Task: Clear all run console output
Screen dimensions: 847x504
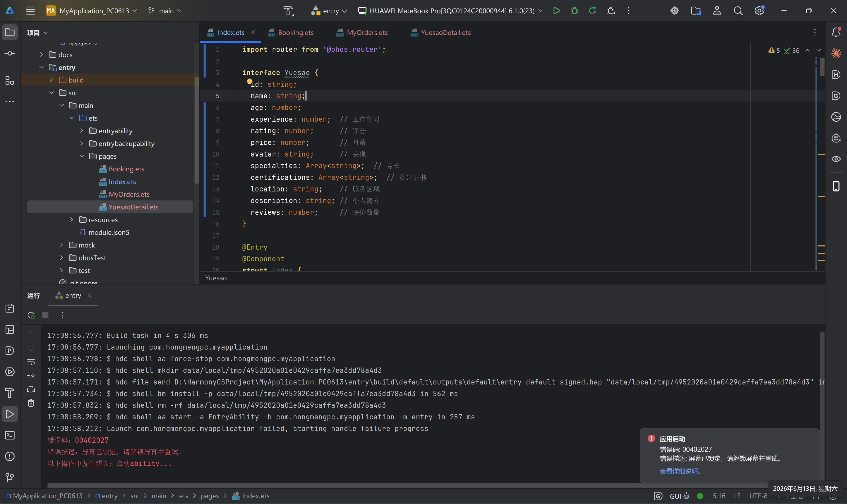Action: [x=31, y=403]
